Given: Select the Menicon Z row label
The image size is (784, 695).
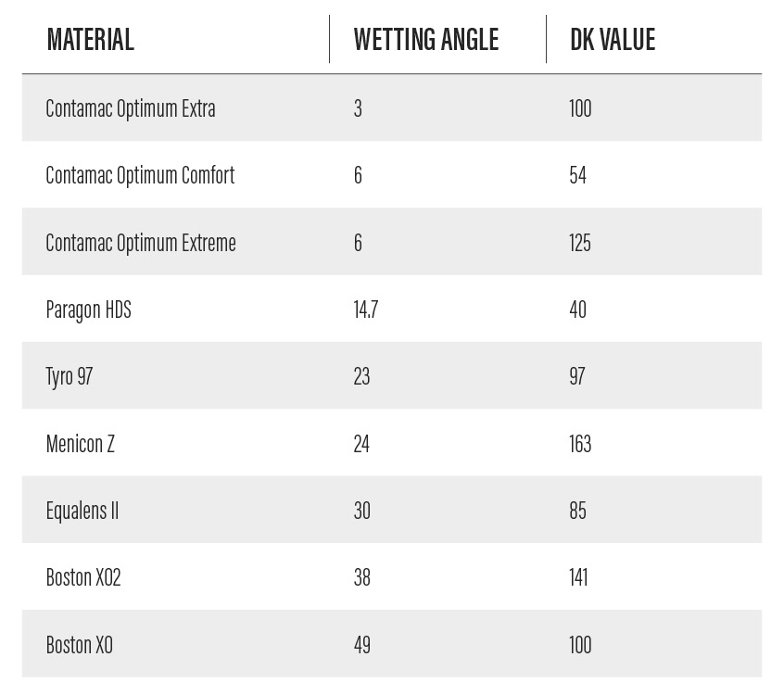Looking at the screenshot, I should point(80,444).
